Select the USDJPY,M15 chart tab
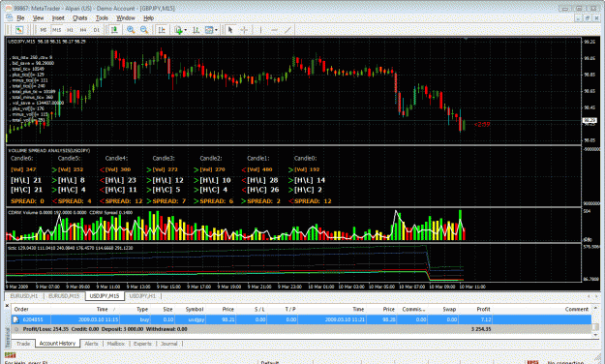The width and height of the screenshot is (605, 364). pyautogui.click(x=105, y=296)
